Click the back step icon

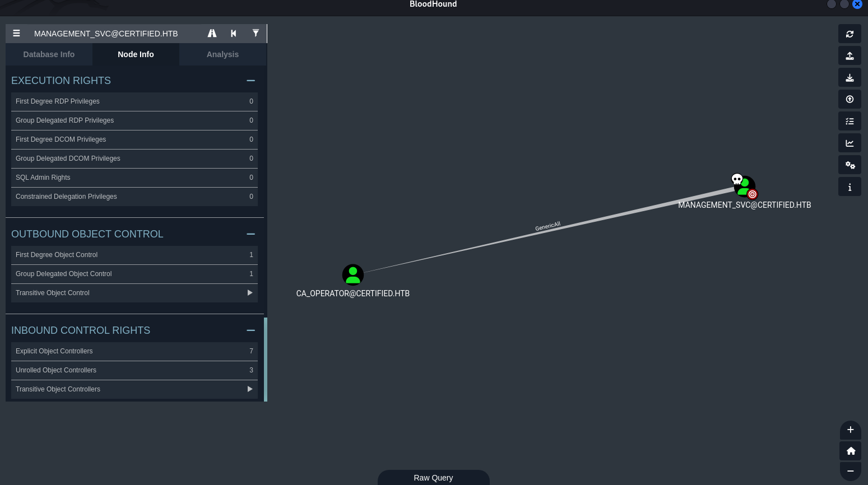pos(234,34)
